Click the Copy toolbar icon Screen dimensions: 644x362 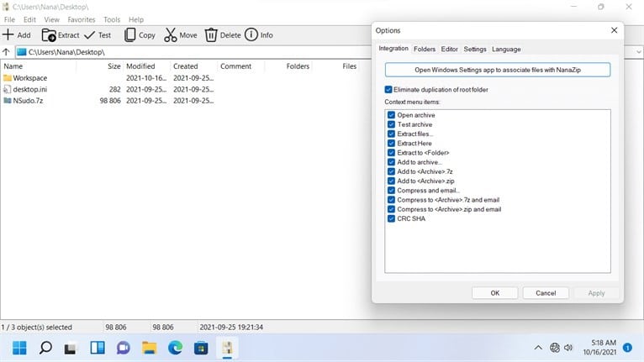[129, 35]
